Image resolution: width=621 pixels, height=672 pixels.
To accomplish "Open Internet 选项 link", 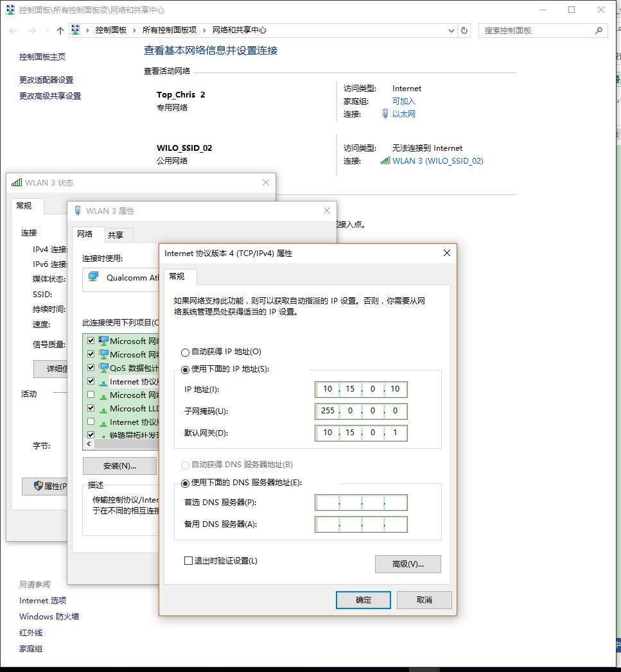I will (x=43, y=600).
